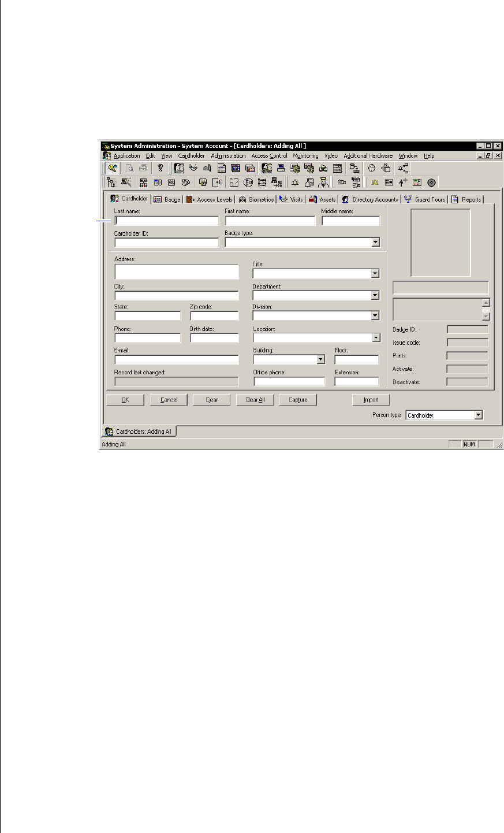Click the application icon left of Application menu
This screenshot has height=833, width=504.
tap(107, 156)
